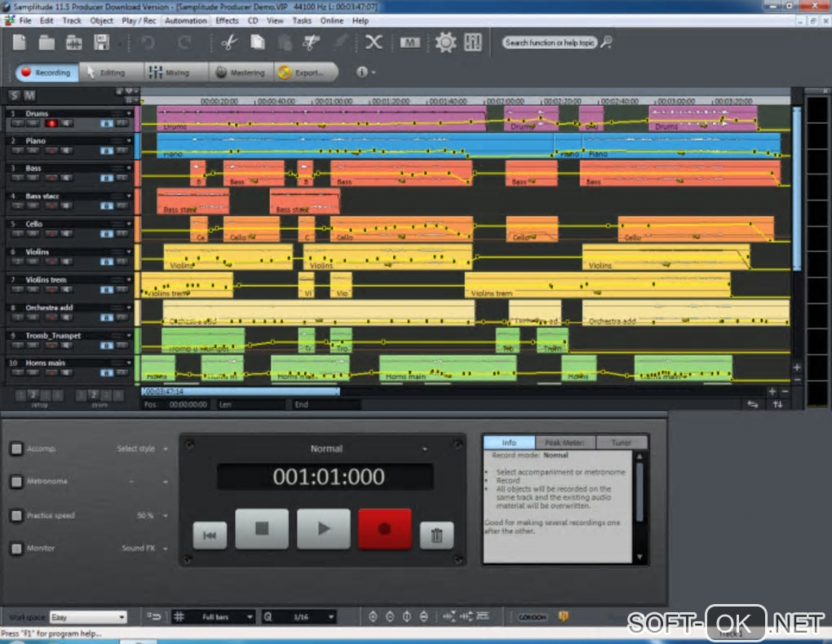
Task: Switch to the Tuner tab
Action: point(622,443)
